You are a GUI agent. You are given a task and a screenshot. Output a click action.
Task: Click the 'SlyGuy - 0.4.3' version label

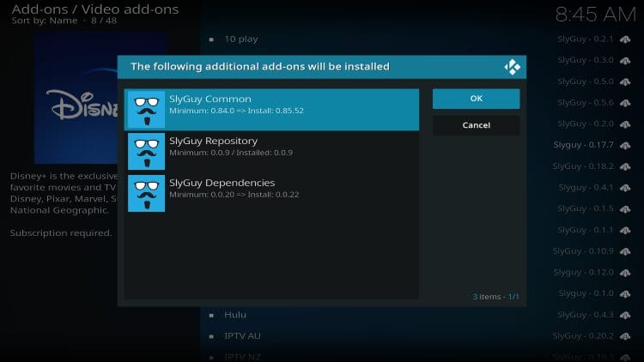click(585, 314)
